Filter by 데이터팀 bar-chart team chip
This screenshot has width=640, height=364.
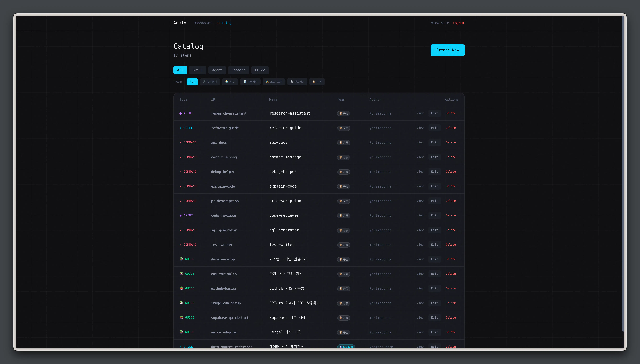click(250, 82)
